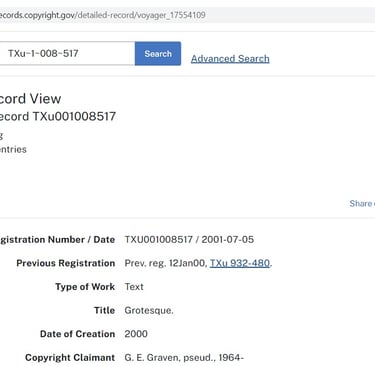This screenshot has height=366, width=375.
Task: Click the records.copyright.gov URL in the address bar
Action: pyautogui.click(x=103, y=15)
